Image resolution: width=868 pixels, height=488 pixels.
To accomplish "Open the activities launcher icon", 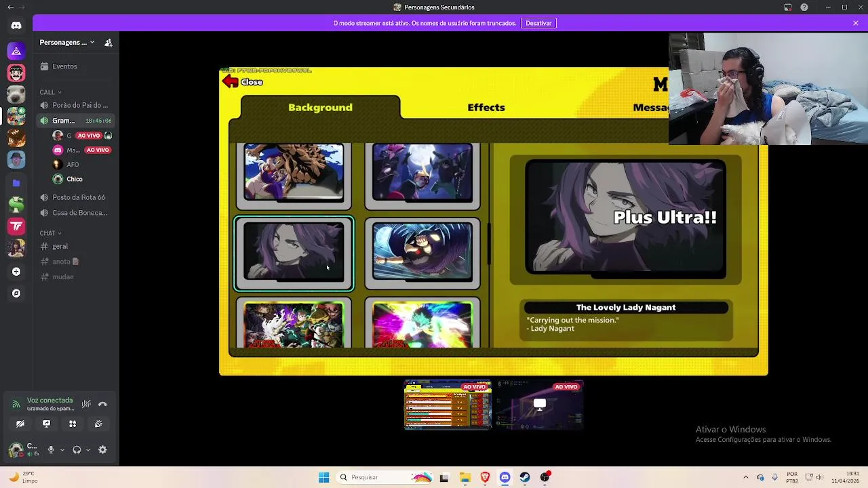I will [x=73, y=424].
